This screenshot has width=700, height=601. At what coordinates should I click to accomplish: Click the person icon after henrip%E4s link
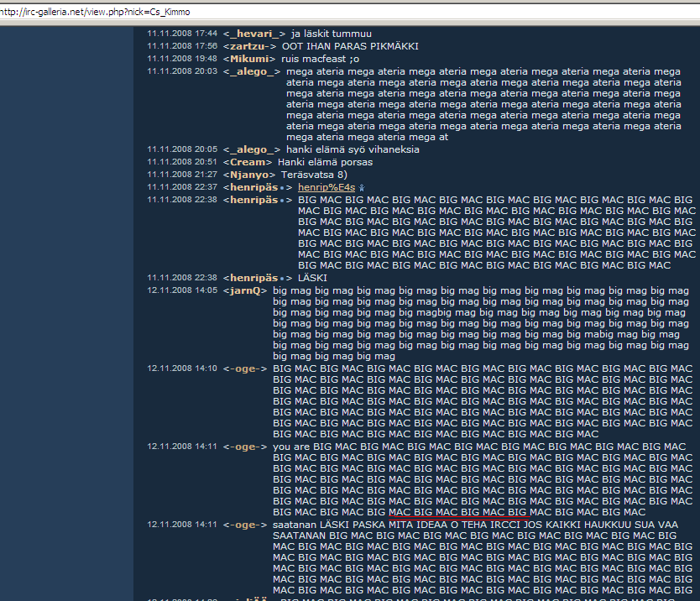[362, 187]
